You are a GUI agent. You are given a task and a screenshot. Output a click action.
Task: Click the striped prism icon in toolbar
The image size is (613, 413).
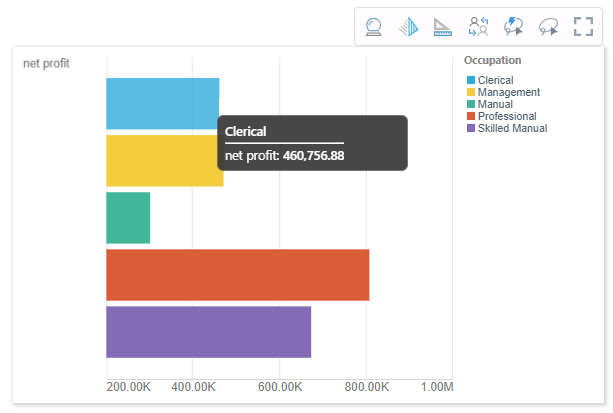click(x=409, y=27)
